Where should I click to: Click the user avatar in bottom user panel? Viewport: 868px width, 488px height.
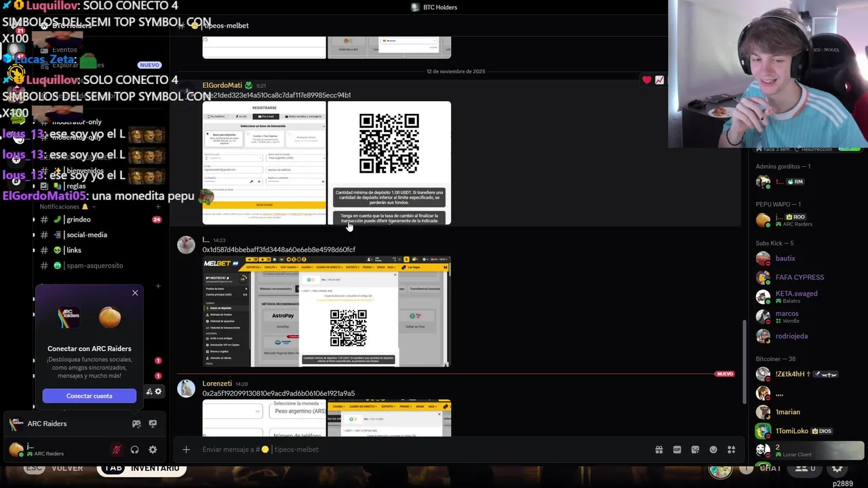16,449
